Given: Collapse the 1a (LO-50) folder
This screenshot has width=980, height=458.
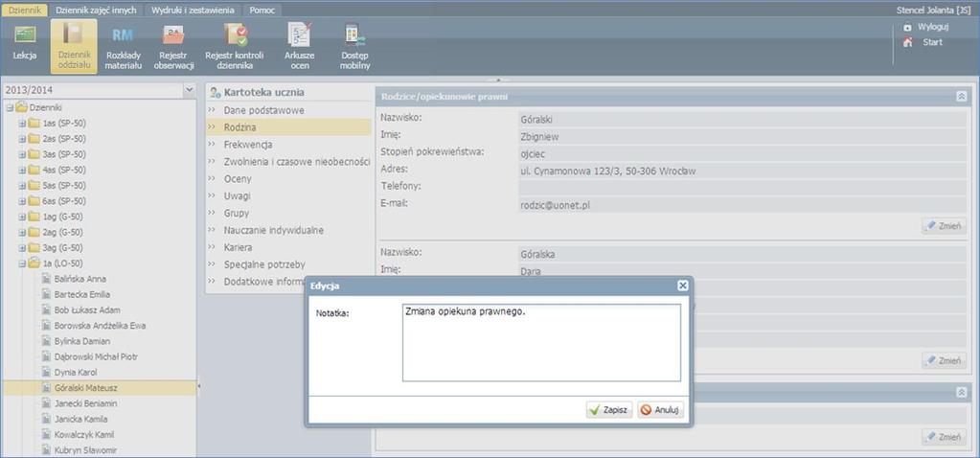Looking at the screenshot, I should [x=22, y=263].
